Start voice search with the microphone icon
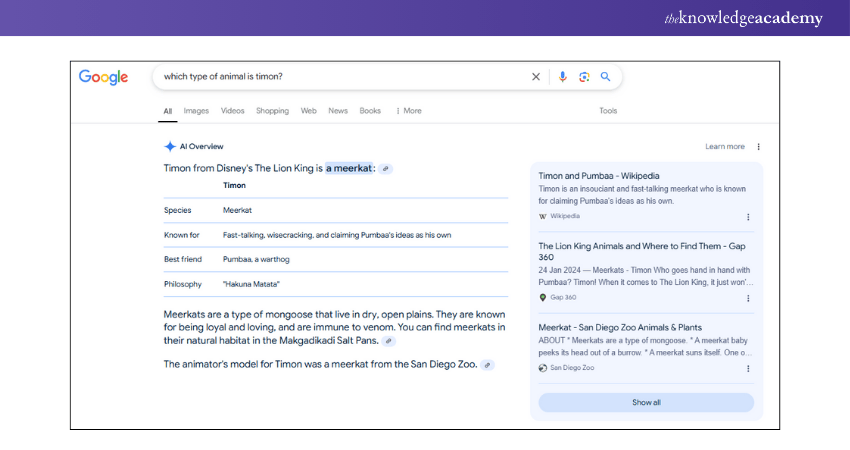850x450 pixels. tap(562, 77)
